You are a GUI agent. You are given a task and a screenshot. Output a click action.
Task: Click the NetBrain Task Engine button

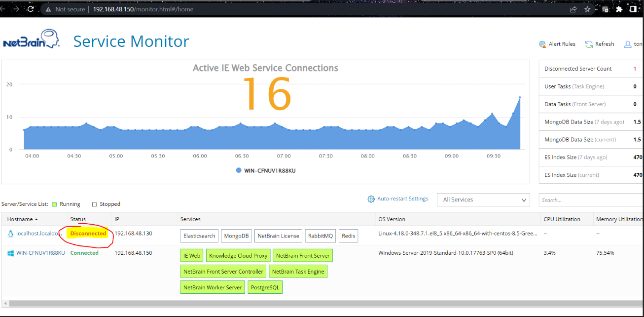[298, 271]
